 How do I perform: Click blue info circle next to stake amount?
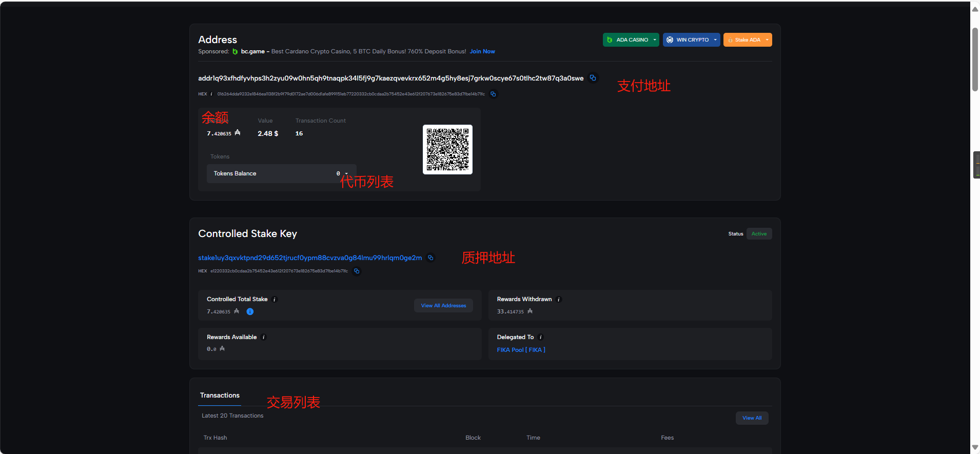click(250, 311)
